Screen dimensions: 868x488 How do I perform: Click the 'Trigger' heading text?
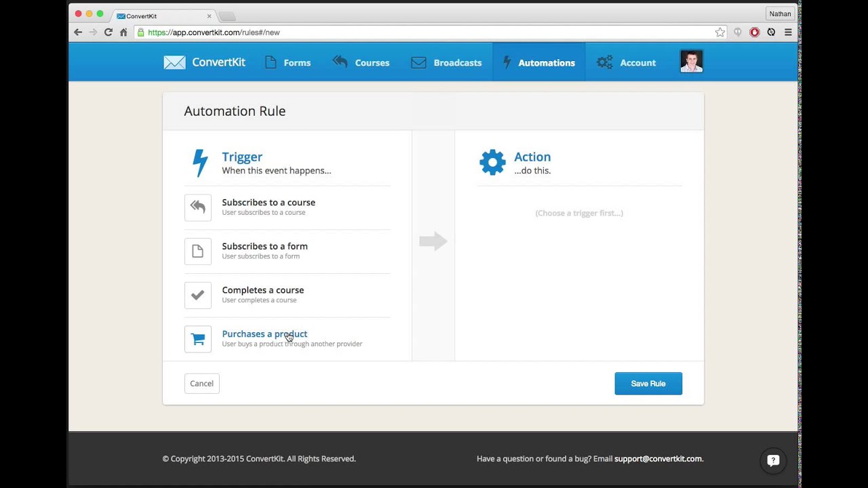pos(242,157)
